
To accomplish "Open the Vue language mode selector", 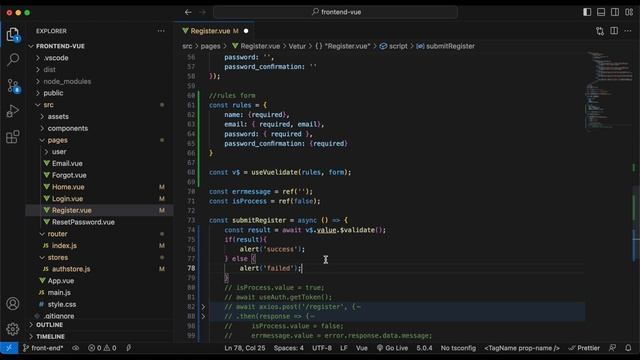I will point(362,348).
